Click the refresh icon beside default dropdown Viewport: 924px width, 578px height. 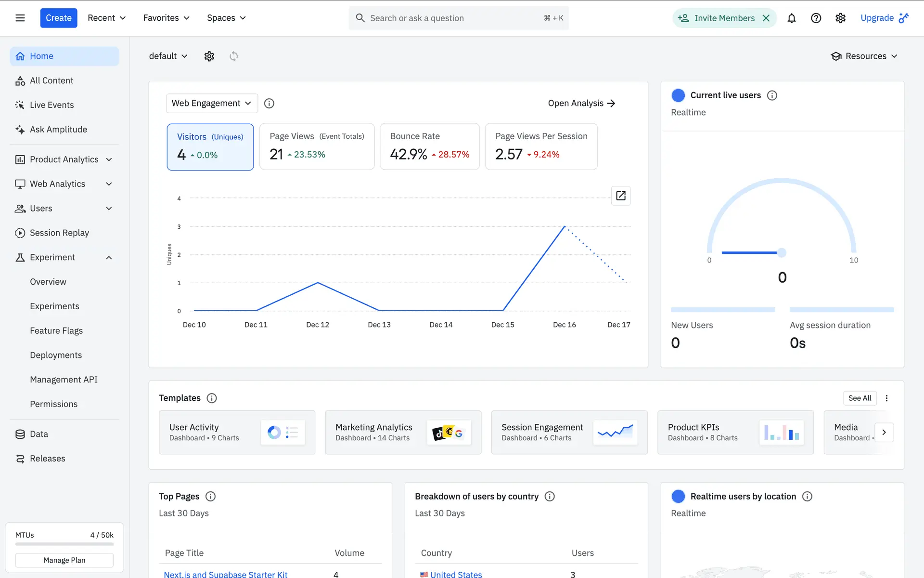click(233, 56)
